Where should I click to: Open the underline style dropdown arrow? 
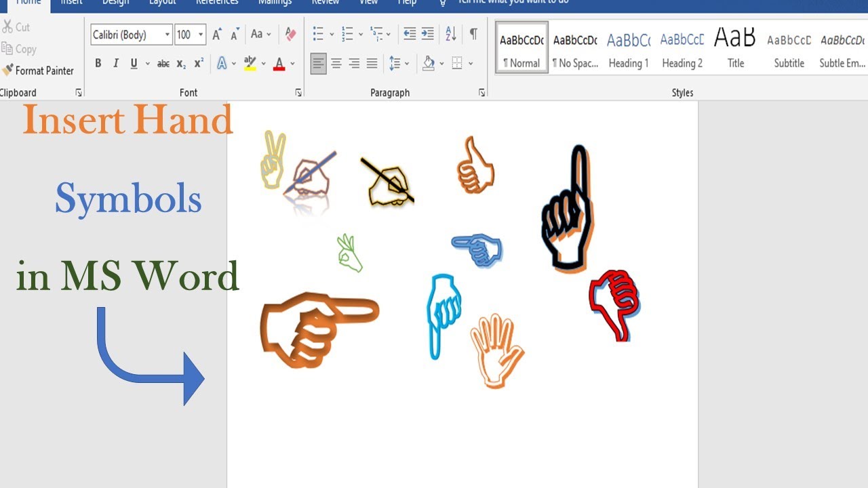click(147, 64)
